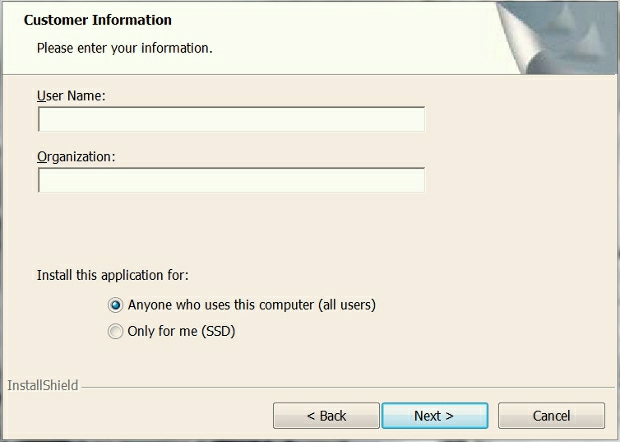Go back with the Back button

(326, 415)
